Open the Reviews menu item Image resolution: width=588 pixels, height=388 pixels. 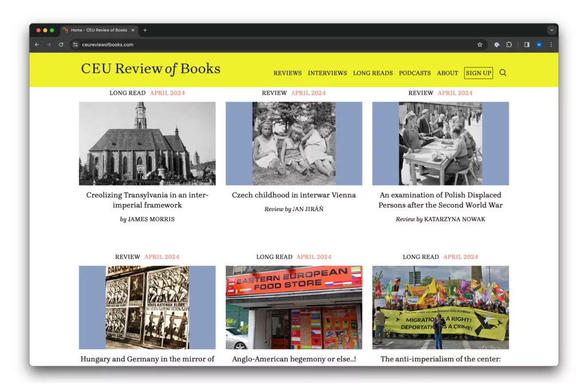(x=287, y=73)
